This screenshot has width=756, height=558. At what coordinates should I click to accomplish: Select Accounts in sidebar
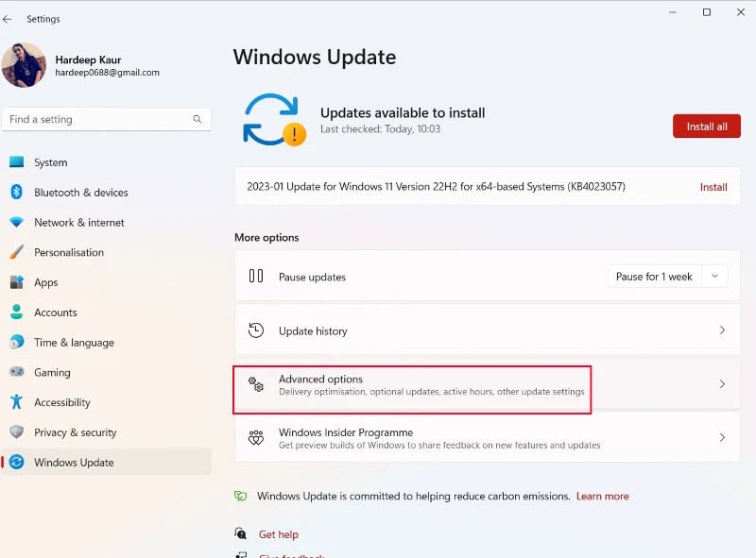click(x=106, y=313)
